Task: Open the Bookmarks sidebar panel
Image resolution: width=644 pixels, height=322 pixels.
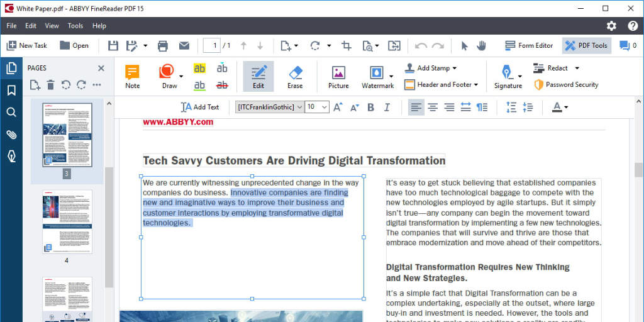Action: click(11, 91)
